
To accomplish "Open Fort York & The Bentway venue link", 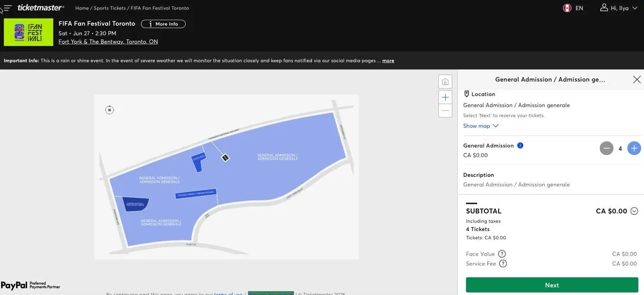I will click(108, 42).
